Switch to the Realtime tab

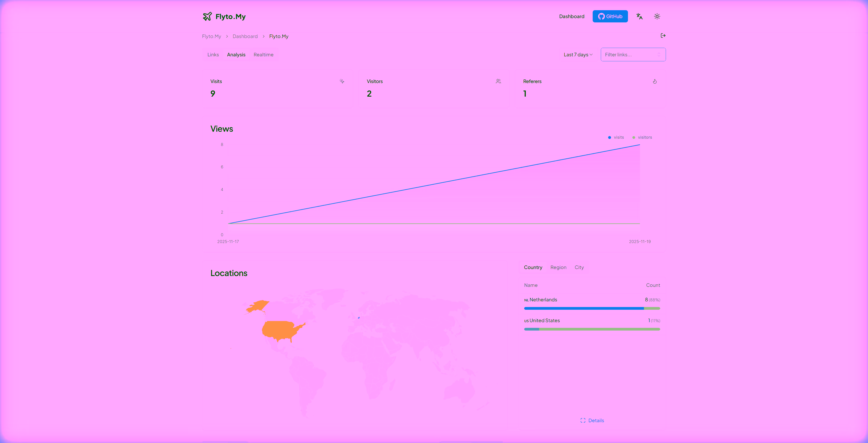tap(263, 55)
